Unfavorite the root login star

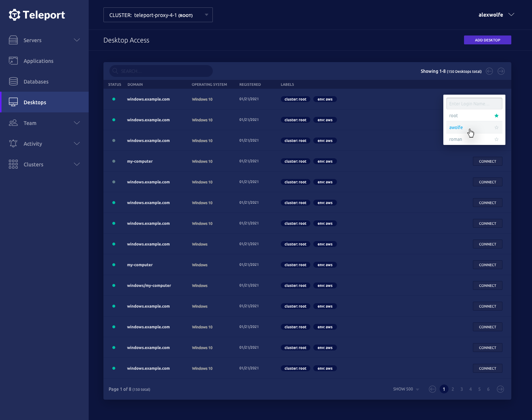(x=497, y=116)
